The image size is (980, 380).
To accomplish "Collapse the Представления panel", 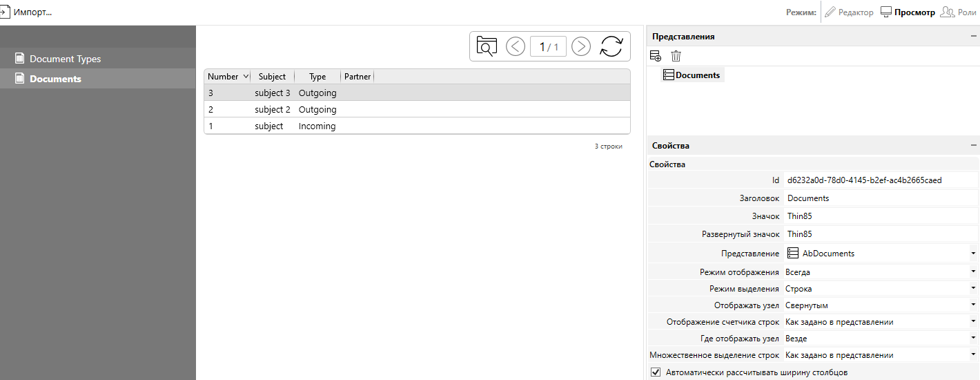I will pyautogui.click(x=973, y=37).
